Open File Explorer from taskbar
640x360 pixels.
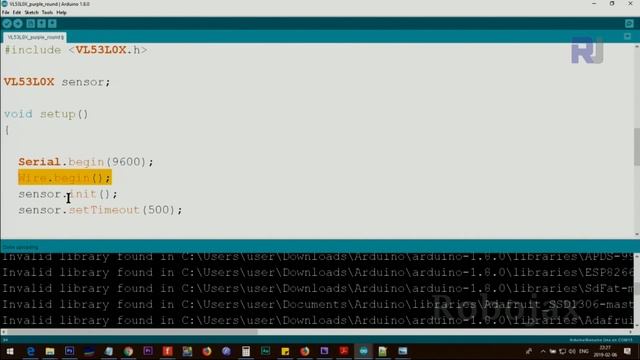point(50,351)
